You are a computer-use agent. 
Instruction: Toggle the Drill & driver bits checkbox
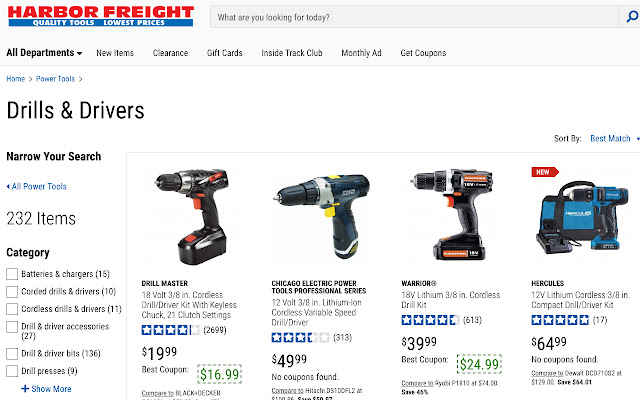(12, 353)
